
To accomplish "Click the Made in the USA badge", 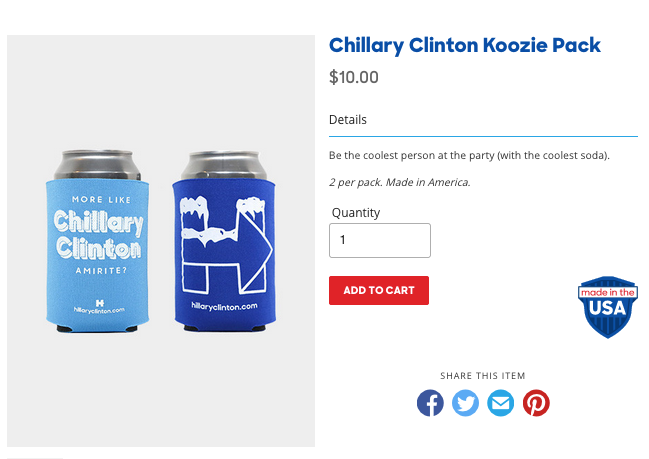I will [x=608, y=307].
